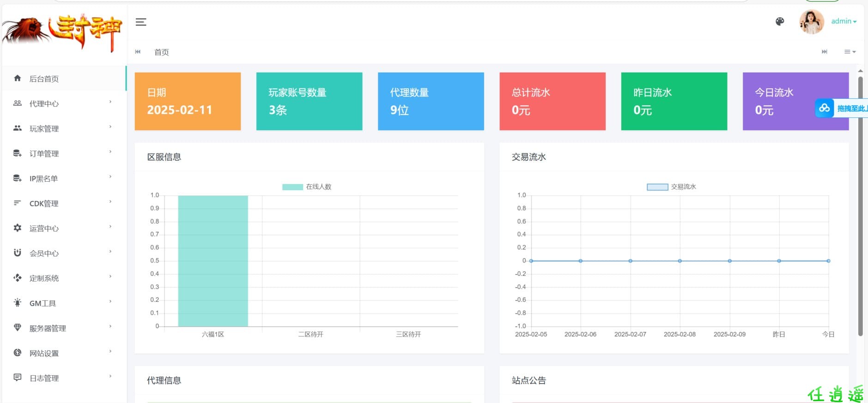The image size is (868, 403).
Task: Click the 运营中心 gear icon
Action: click(x=18, y=228)
